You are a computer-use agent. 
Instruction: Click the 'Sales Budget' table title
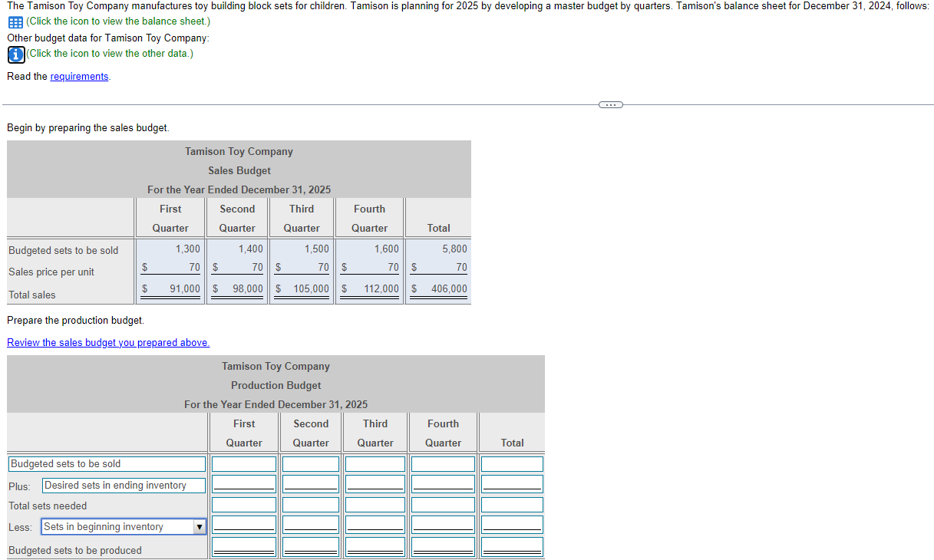[x=239, y=170]
